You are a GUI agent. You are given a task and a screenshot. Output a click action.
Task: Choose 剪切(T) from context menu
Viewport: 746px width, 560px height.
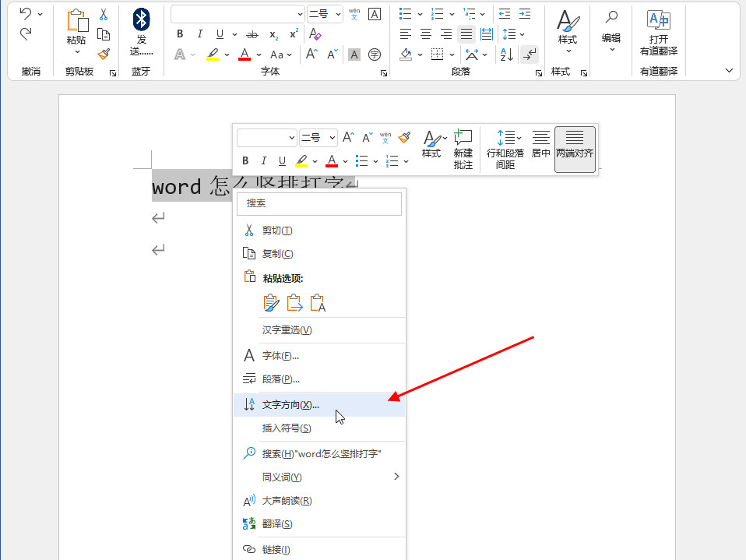[x=319, y=231]
